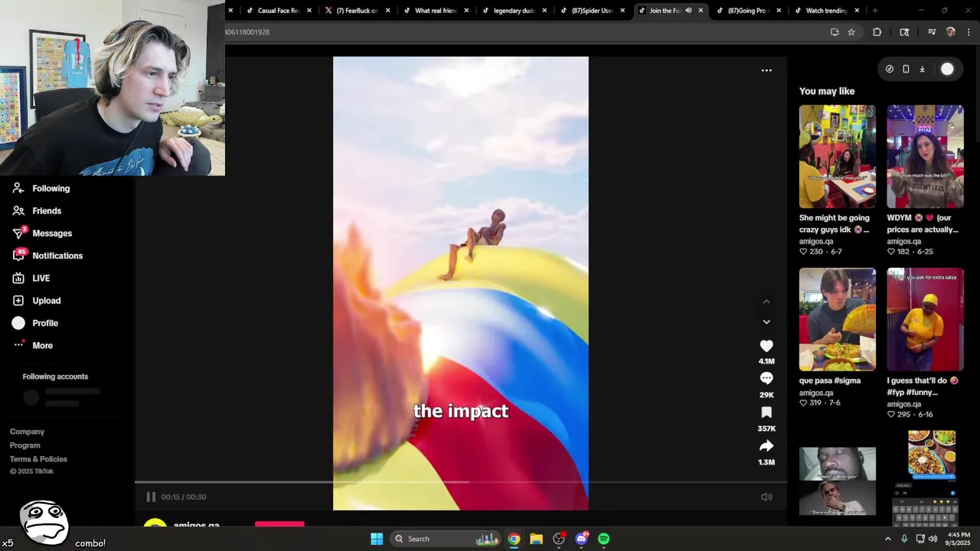The width and height of the screenshot is (980, 551).
Task: Go to next video with down chevron
Action: (x=766, y=322)
